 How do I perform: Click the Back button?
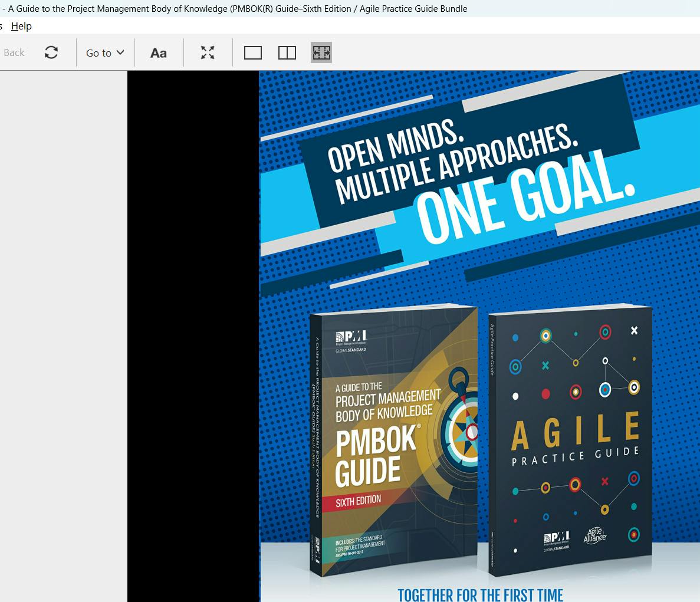coord(14,52)
